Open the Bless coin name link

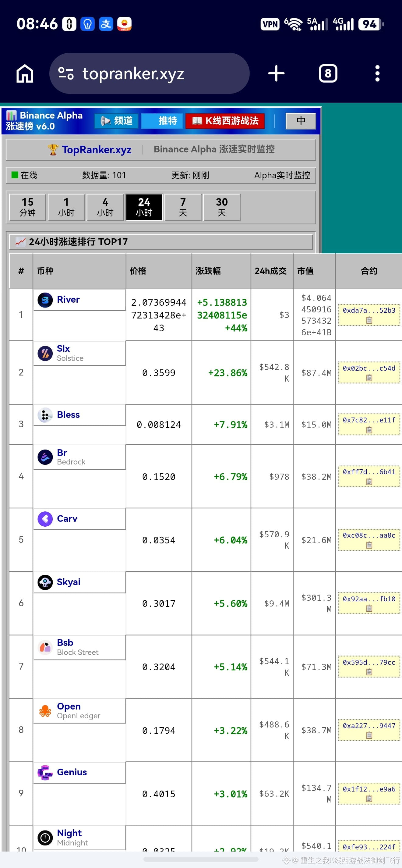pyautogui.click(x=68, y=415)
